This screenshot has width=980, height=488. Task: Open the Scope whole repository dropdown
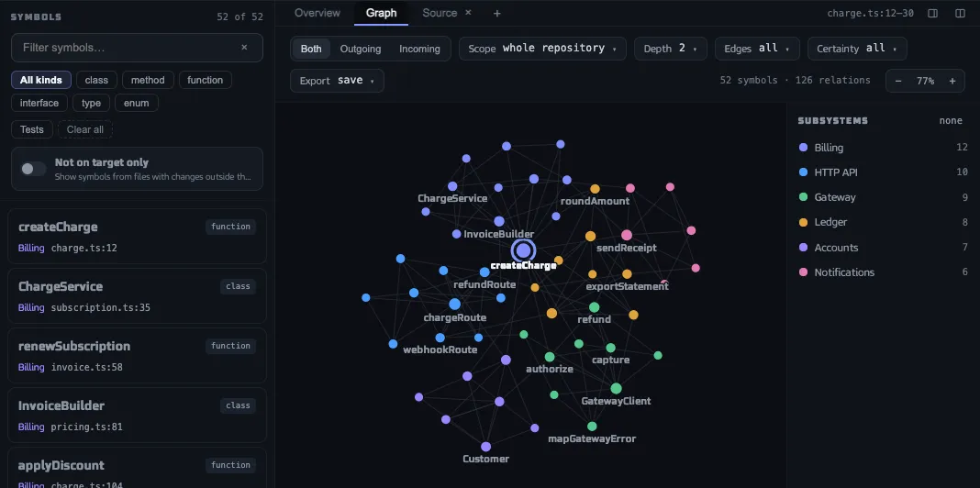tap(542, 49)
